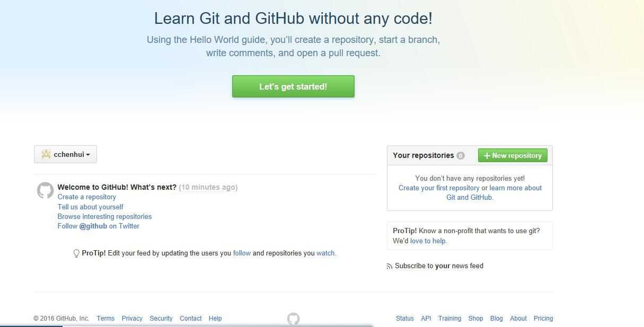Click the repository count badge
The height and width of the screenshot is (327, 644).
tap(461, 155)
